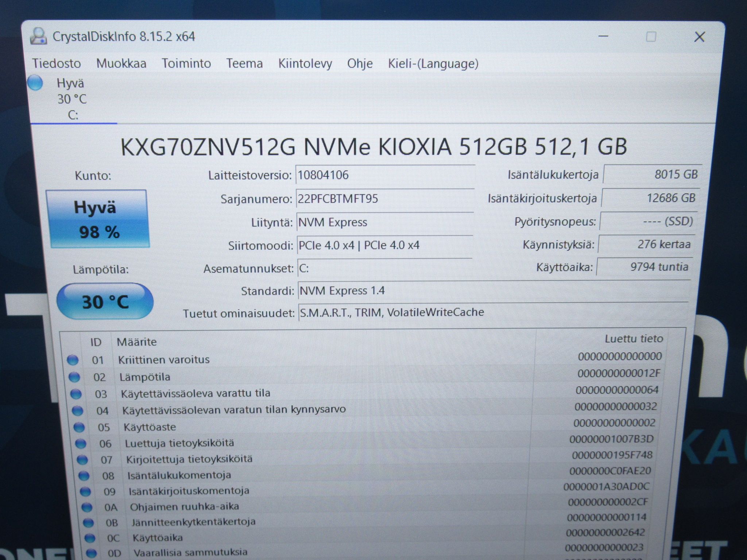This screenshot has width=747, height=560.
Task: Click the status orb for Käytettävissäoleva varattu tila
Action: tap(76, 394)
